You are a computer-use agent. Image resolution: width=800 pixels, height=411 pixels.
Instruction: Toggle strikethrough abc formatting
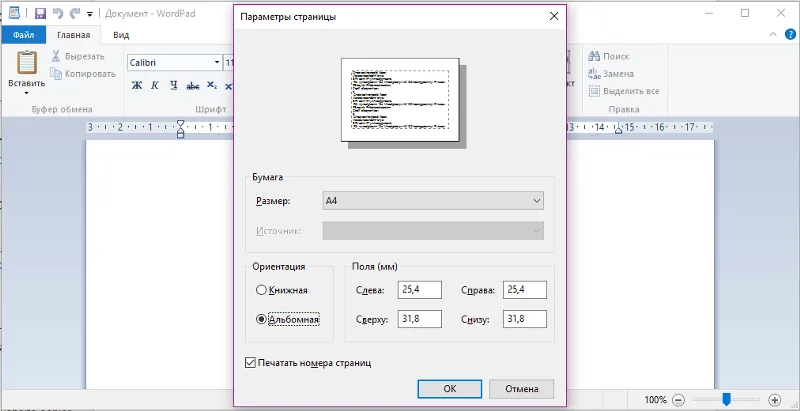(x=192, y=86)
